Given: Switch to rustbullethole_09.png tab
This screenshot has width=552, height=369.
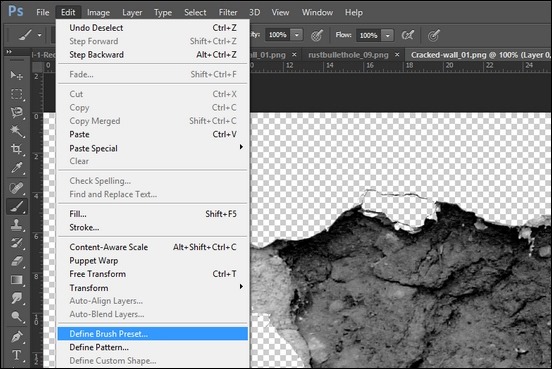Looking at the screenshot, I should tap(348, 55).
